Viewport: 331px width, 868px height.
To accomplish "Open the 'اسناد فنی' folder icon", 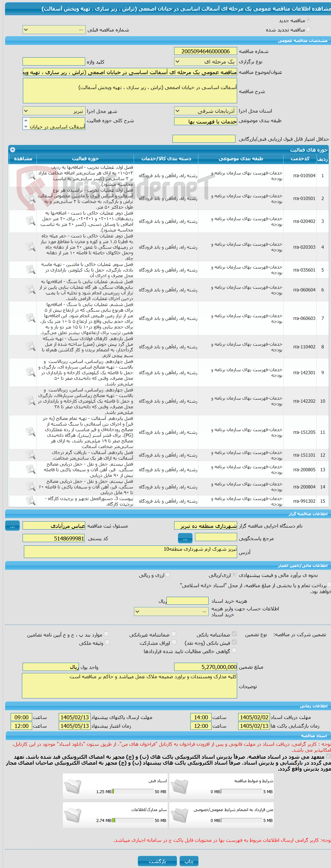I will pos(73,787).
